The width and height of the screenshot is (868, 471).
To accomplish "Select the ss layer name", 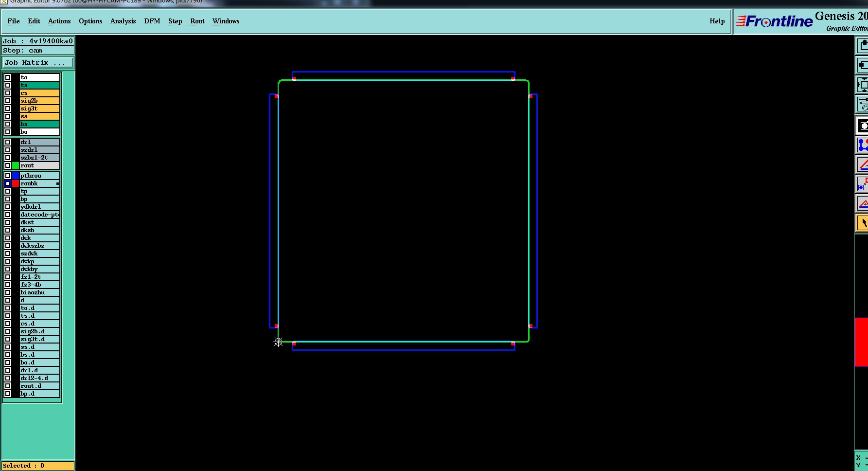I will pos(40,116).
